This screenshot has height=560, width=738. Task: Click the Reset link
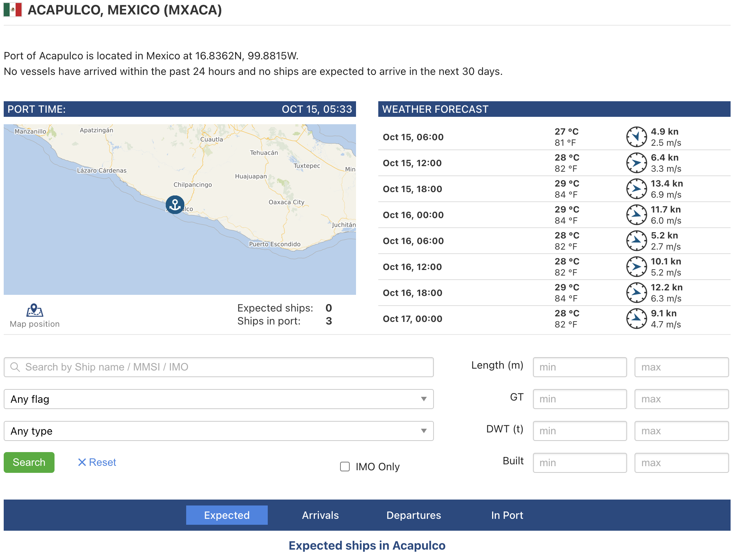click(97, 462)
